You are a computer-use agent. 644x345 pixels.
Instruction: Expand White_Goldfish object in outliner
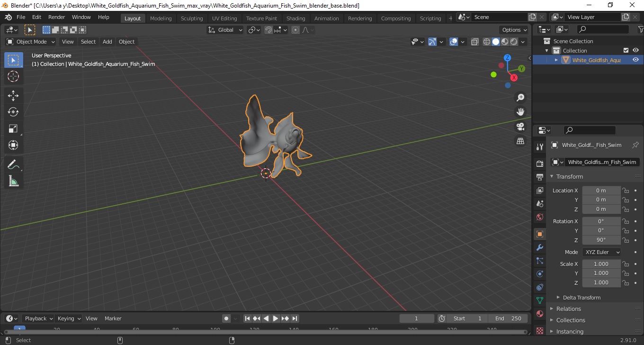556,60
